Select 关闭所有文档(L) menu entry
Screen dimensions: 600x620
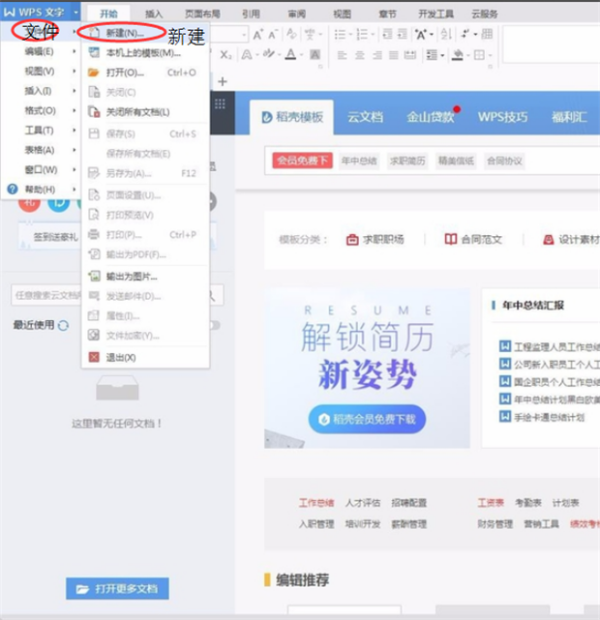tap(145, 112)
